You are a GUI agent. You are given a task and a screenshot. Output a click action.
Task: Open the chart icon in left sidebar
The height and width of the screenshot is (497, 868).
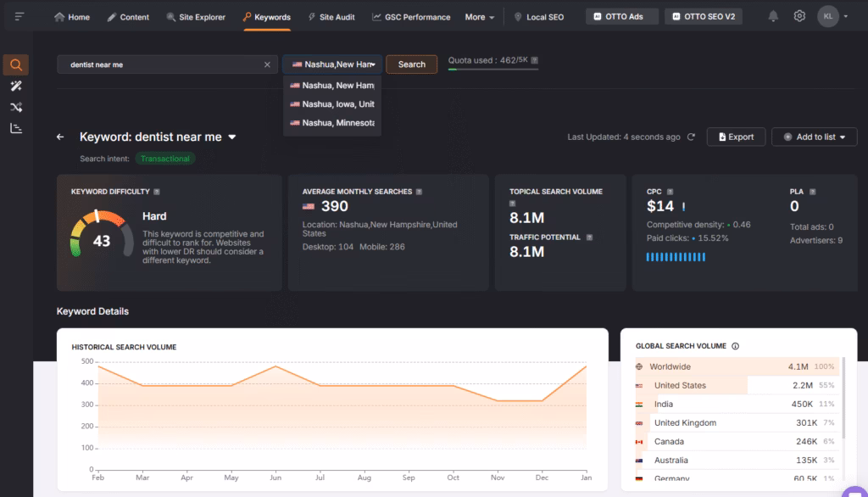tap(16, 128)
